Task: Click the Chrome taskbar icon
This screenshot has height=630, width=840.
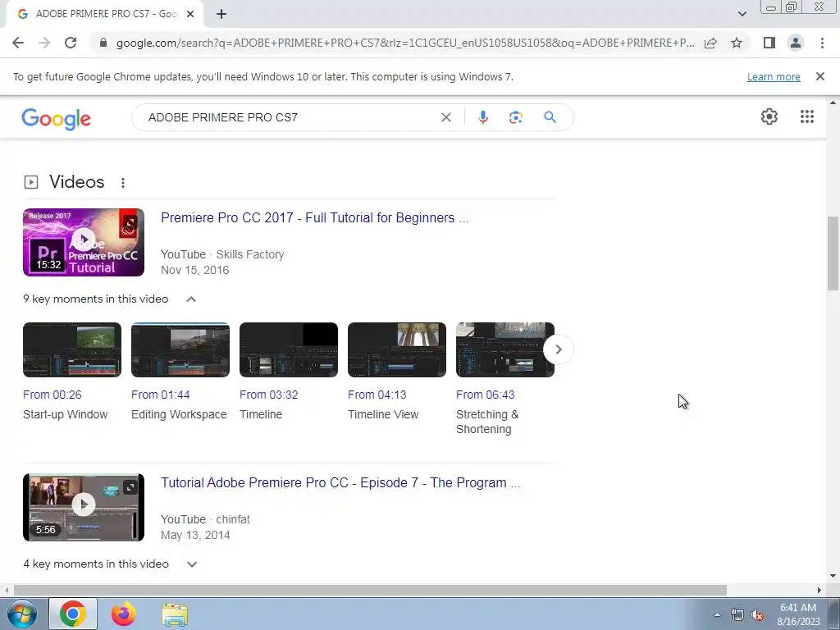Action: (x=73, y=614)
